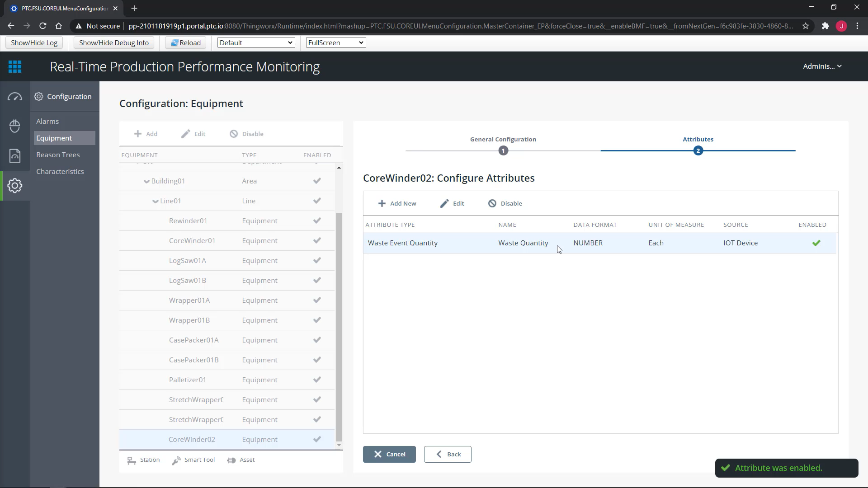The height and width of the screenshot is (488, 868).
Task: Click the Edit pencil in equipment toolbar
Action: [186, 134]
